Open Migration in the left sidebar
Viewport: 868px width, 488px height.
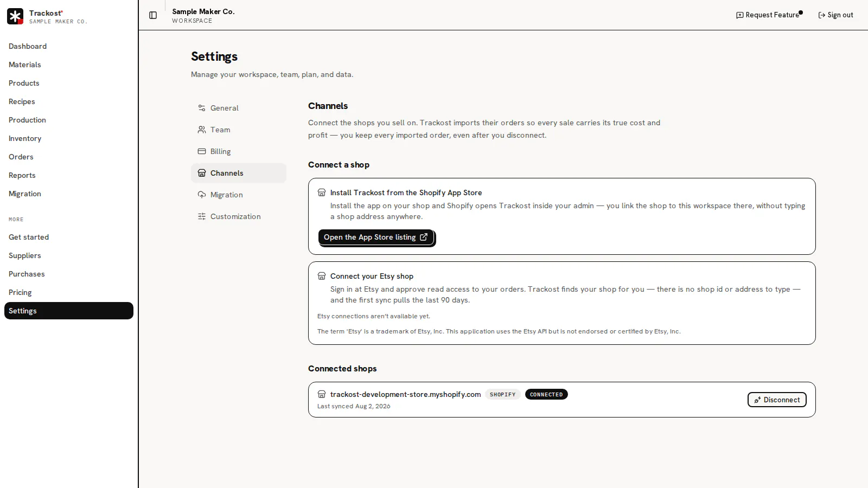(69, 194)
